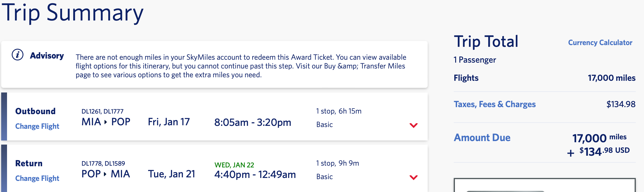Click the arrow between MIA and POP outbound
This screenshot has height=192, width=644.
pos(106,122)
